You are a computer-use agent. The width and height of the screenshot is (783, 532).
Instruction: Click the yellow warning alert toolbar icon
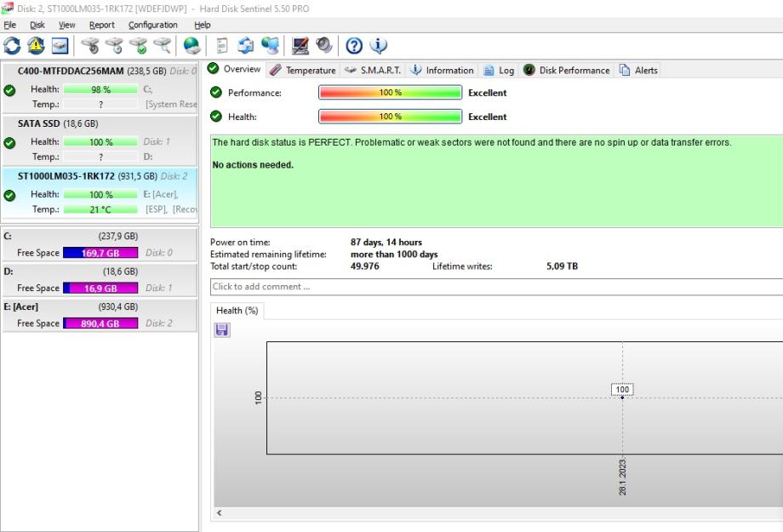click(37, 46)
